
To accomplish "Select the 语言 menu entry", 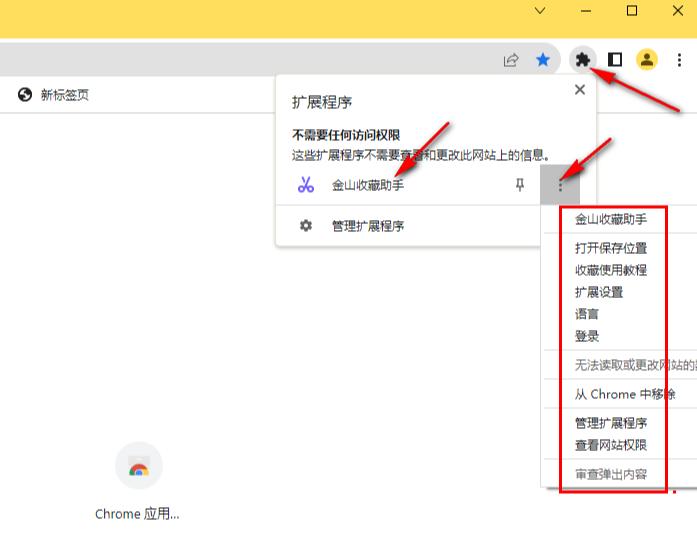I will (587, 314).
